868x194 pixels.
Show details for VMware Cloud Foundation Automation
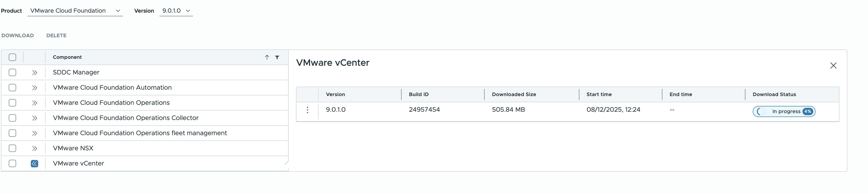coord(34,88)
